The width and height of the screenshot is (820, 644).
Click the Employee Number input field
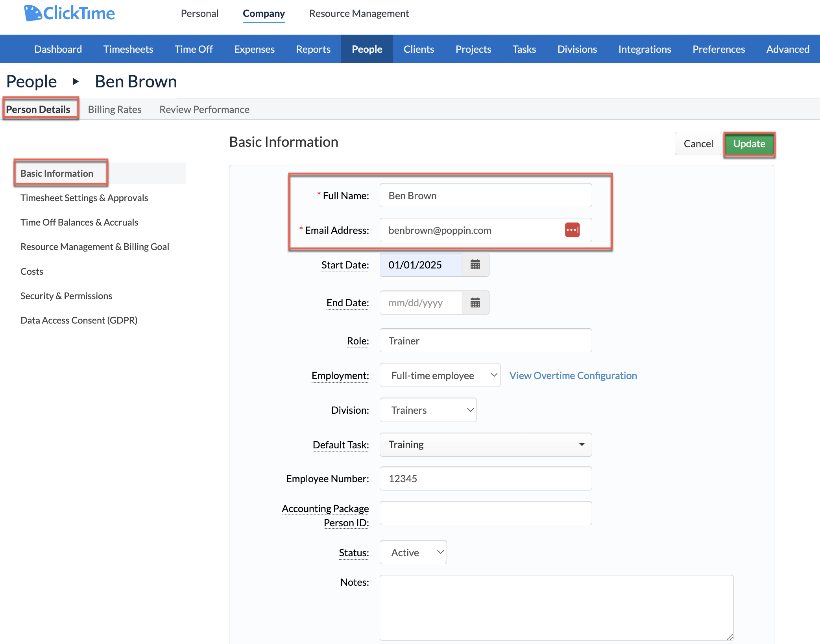[486, 479]
